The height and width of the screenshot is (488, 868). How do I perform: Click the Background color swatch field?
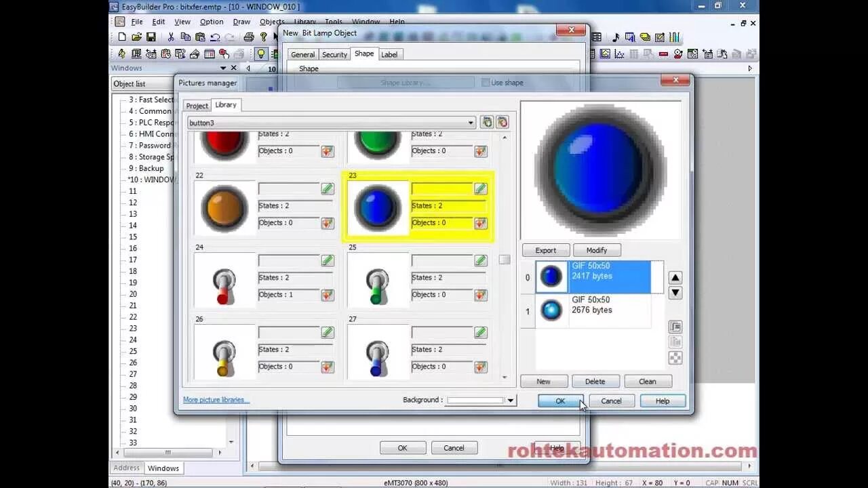click(x=475, y=401)
